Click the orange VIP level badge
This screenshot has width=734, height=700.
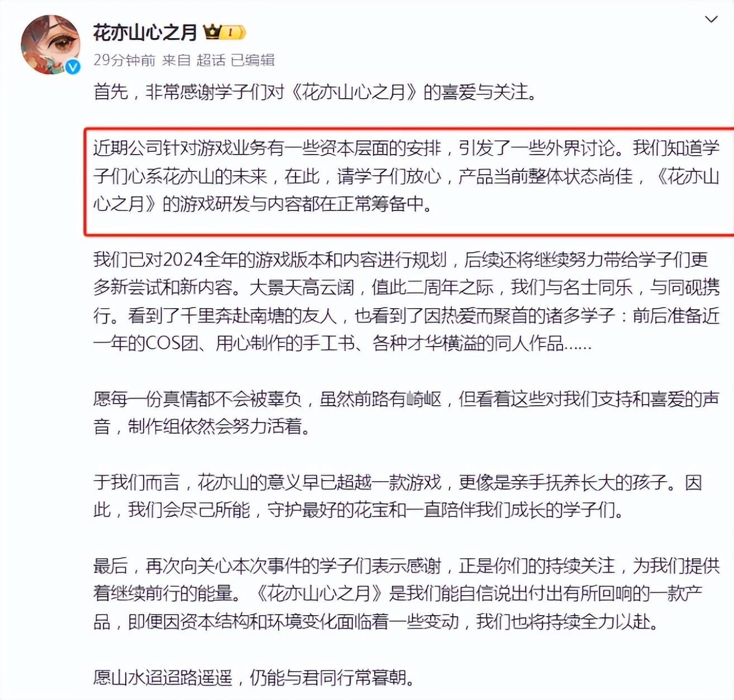tap(233, 32)
